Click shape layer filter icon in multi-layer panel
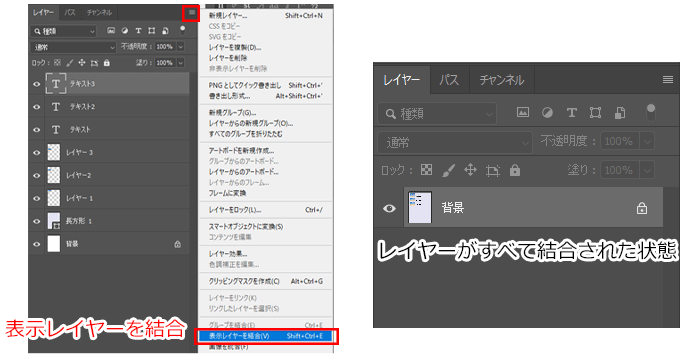The width and height of the screenshot is (700, 360). [x=152, y=30]
